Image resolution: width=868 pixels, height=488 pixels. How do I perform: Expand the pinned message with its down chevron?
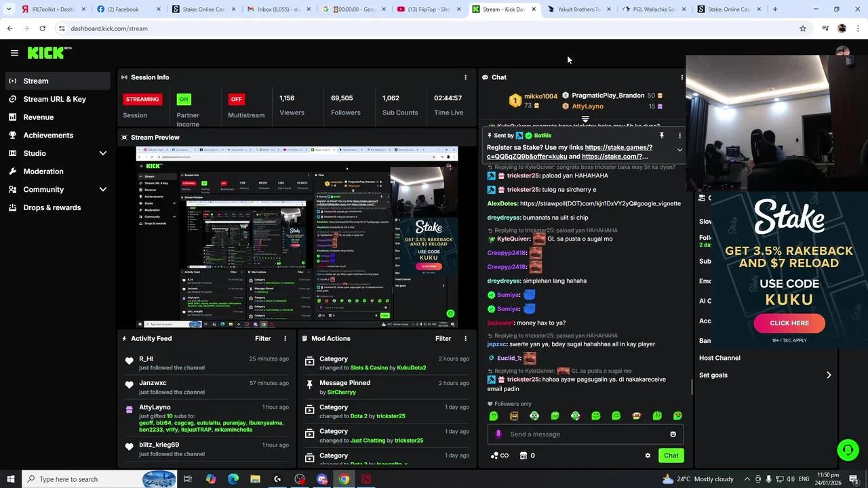click(679, 150)
